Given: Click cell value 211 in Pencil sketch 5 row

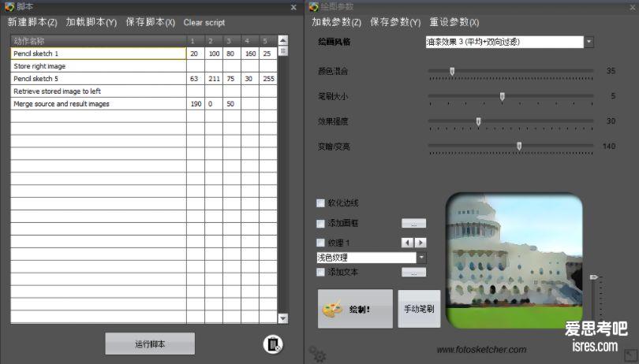Looking at the screenshot, I should point(214,79).
